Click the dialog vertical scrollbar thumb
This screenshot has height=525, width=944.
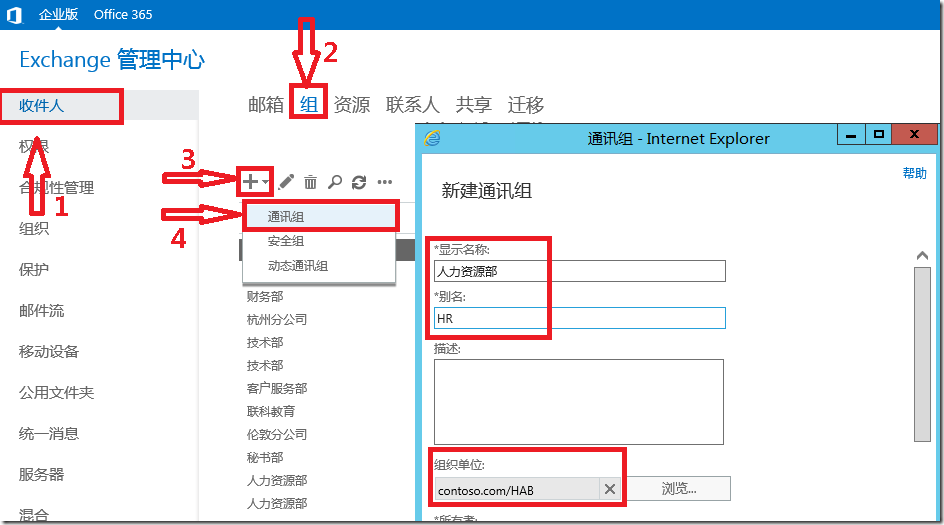(922, 355)
